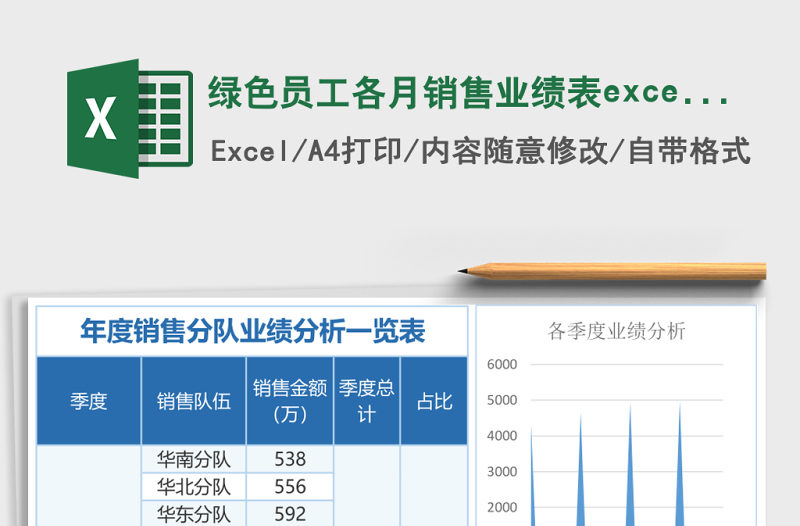800x526 pixels.
Task: Click the 2000 axis label on chart
Action: pos(501,507)
